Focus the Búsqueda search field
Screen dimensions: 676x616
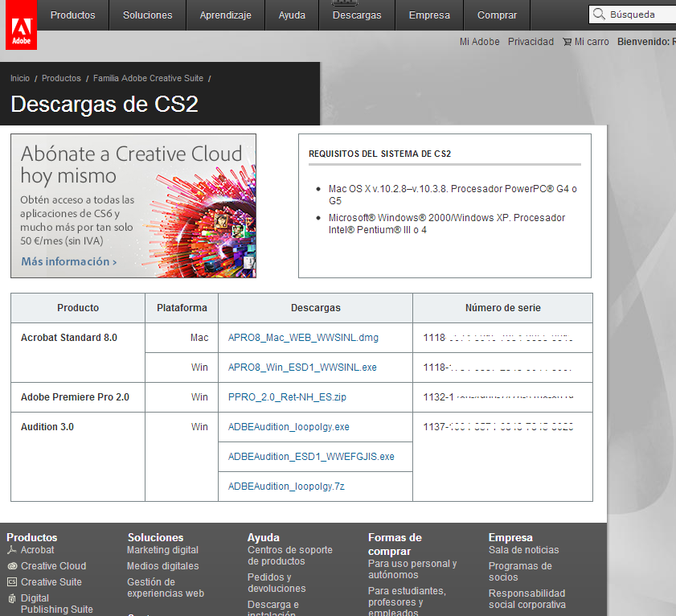click(x=632, y=14)
